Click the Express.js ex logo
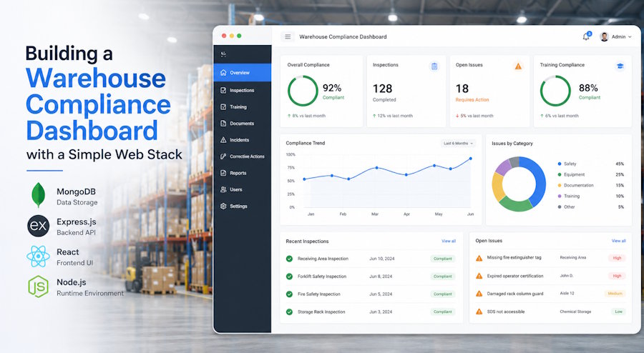This screenshot has height=353, width=644. click(x=38, y=226)
